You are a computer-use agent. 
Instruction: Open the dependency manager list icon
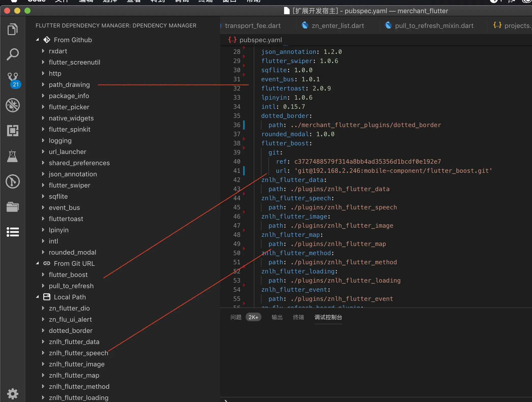(12, 232)
